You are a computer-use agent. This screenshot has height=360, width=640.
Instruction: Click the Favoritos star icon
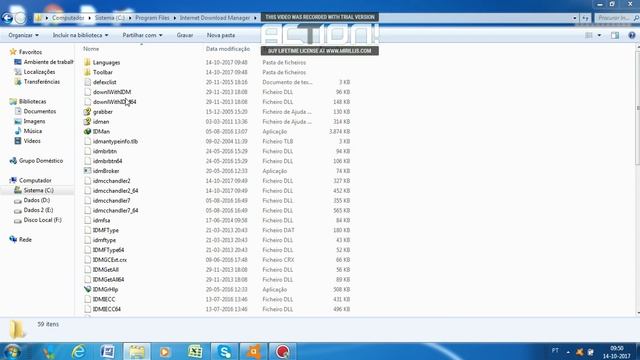pyautogui.click(x=13, y=52)
